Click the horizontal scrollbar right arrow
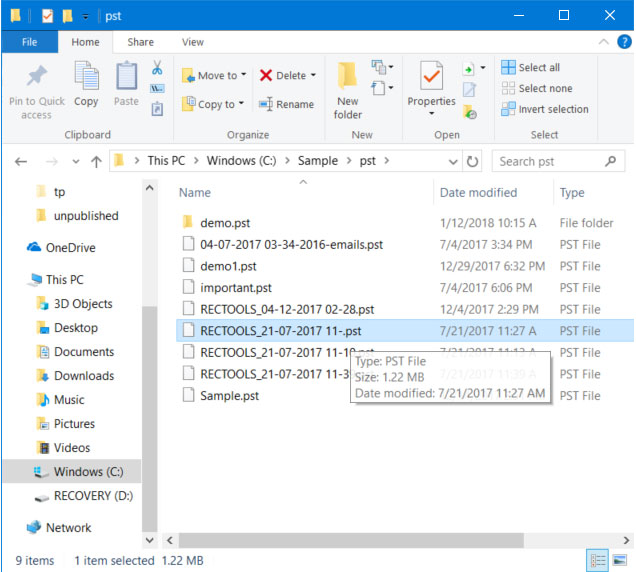Screen dimensions: 636x572 tap(626, 540)
